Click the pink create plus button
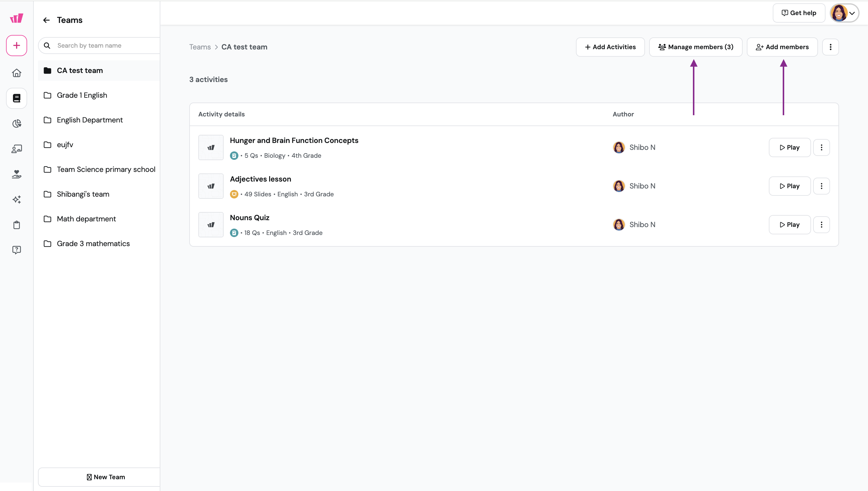The image size is (868, 491). 17,46
